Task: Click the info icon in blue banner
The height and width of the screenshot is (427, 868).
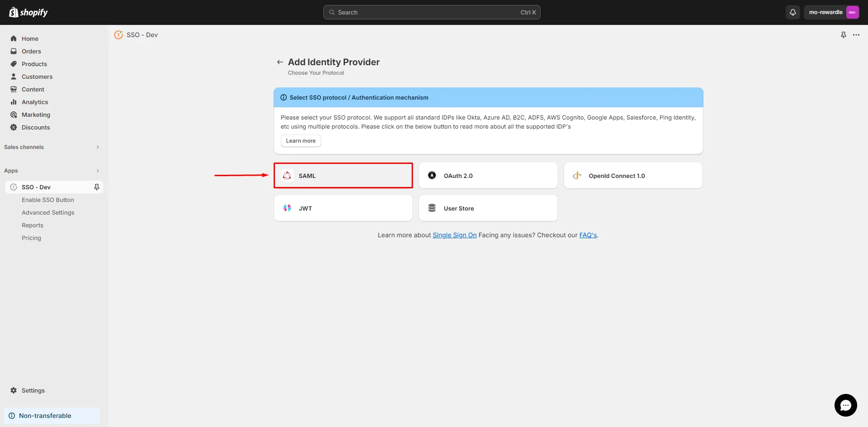Action: 284,97
